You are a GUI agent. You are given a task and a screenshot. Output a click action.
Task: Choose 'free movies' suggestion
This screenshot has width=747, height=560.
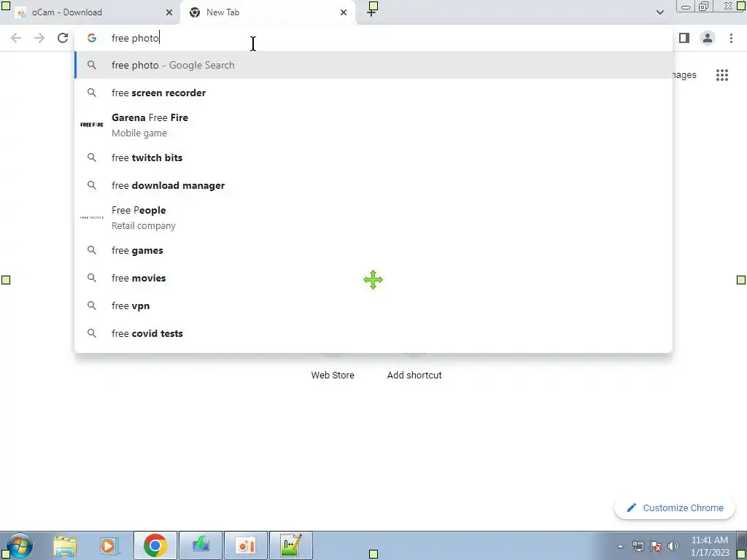[373, 278]
